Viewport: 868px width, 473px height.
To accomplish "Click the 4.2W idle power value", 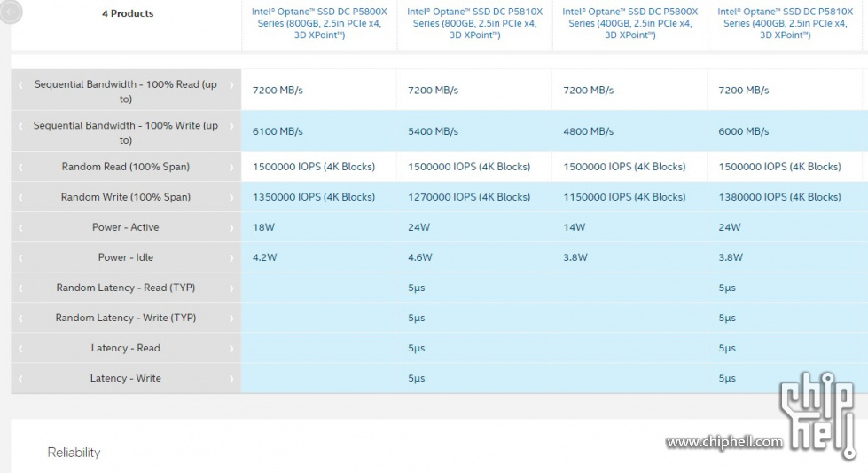I will [264, 257].
